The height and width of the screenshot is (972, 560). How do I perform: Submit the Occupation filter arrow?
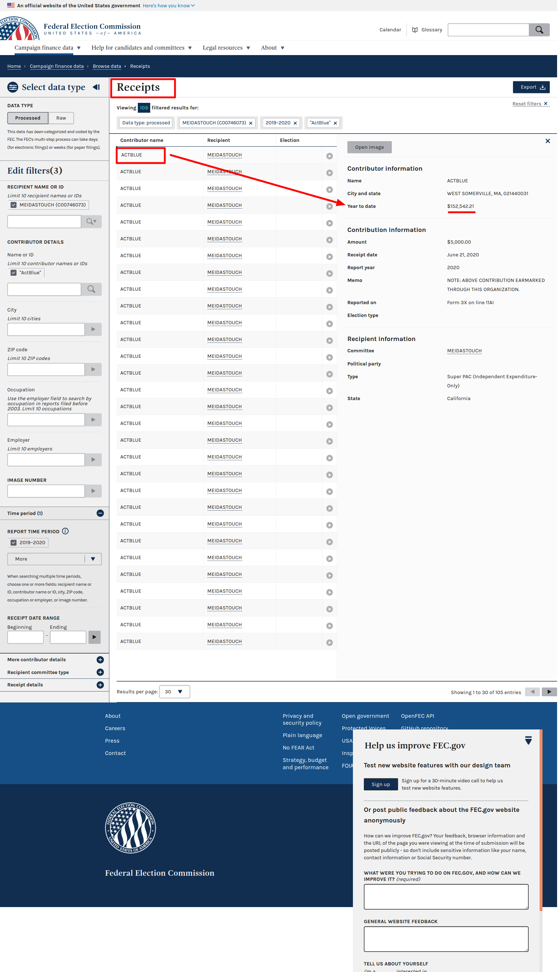[93, 420]
